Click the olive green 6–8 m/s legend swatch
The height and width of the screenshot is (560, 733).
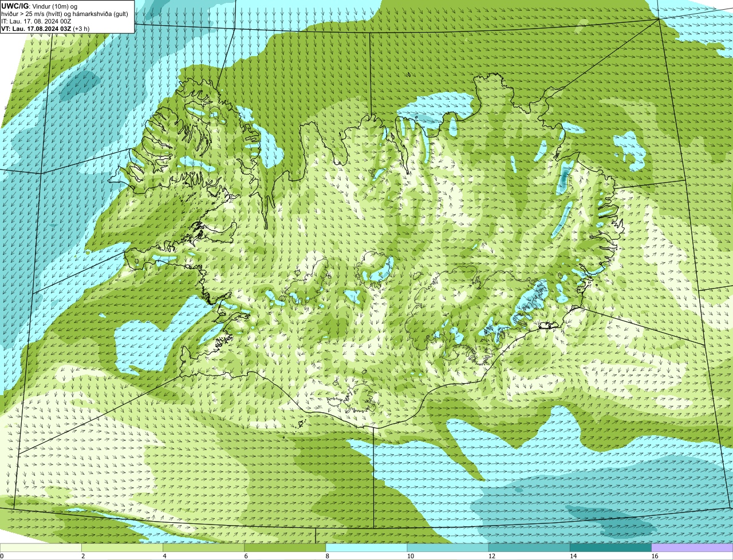(285, 548)
